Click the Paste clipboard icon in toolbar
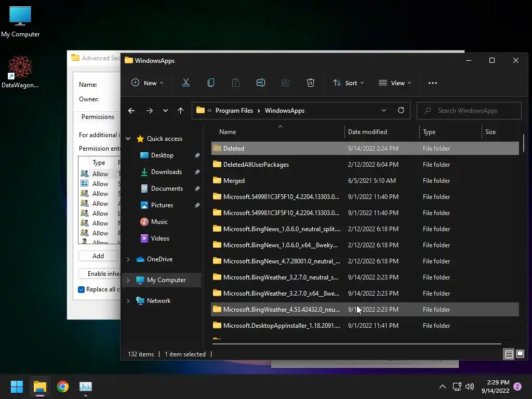The image size is (532, 399). click(x=235, y=83)
